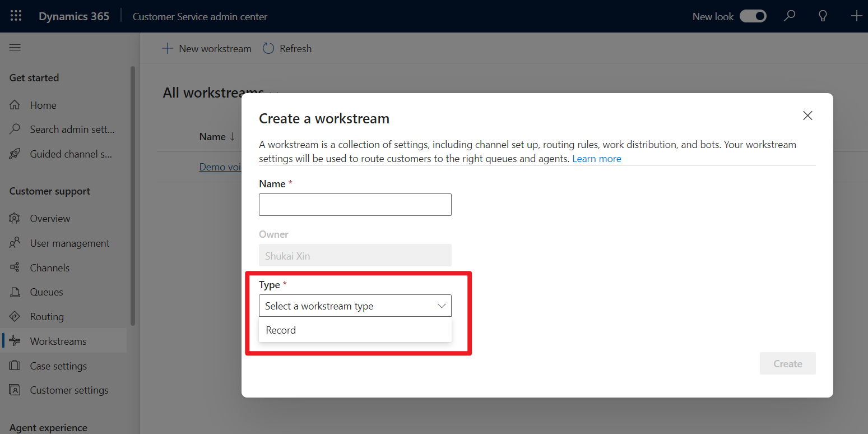Click the Dynamics 365 title
868x434 pixels.
(74, 16)
